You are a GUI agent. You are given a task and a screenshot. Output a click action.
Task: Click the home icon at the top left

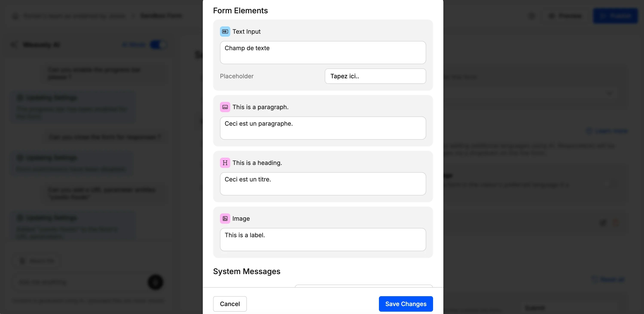tap(15, 16)
